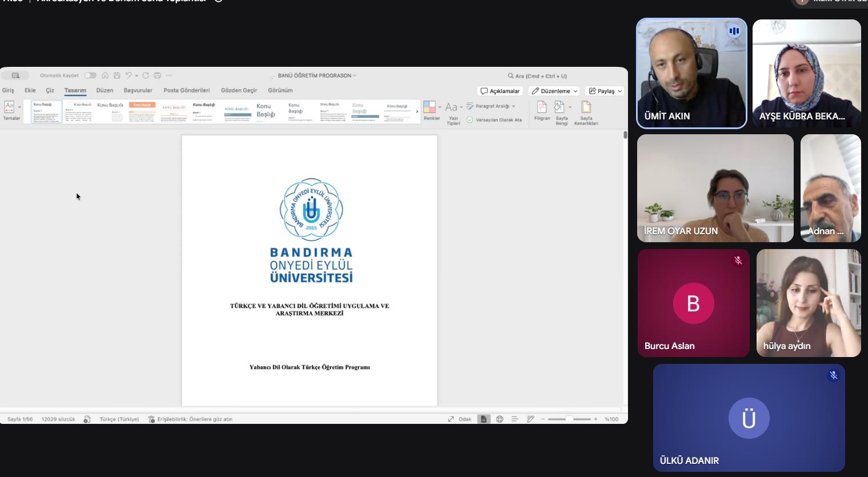Image resolution: width=868 pixels, height=477 pixels.
Task: Redo the action with the circular arrow
Action: [146, 75]
